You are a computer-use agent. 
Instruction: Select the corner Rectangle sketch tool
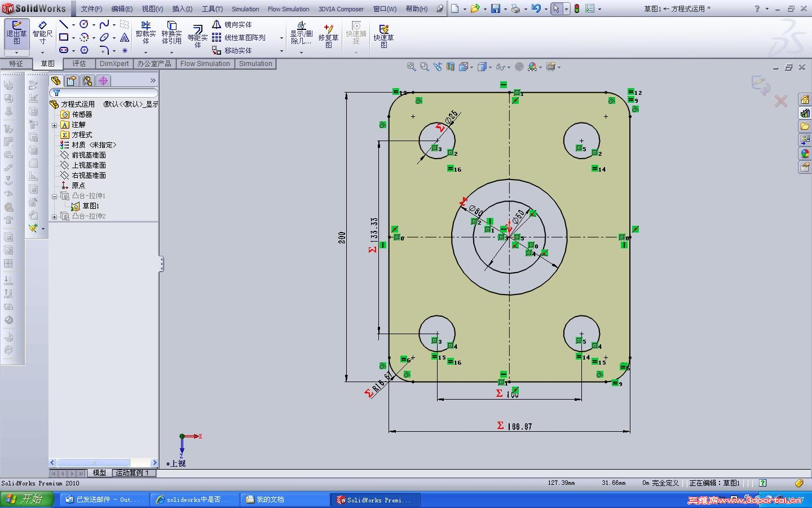click(64, 37)
